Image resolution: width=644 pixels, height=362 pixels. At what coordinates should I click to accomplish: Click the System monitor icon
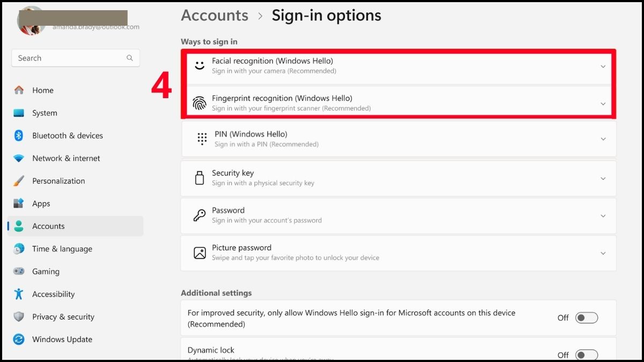pyautogui.click(x=19, y=113)
